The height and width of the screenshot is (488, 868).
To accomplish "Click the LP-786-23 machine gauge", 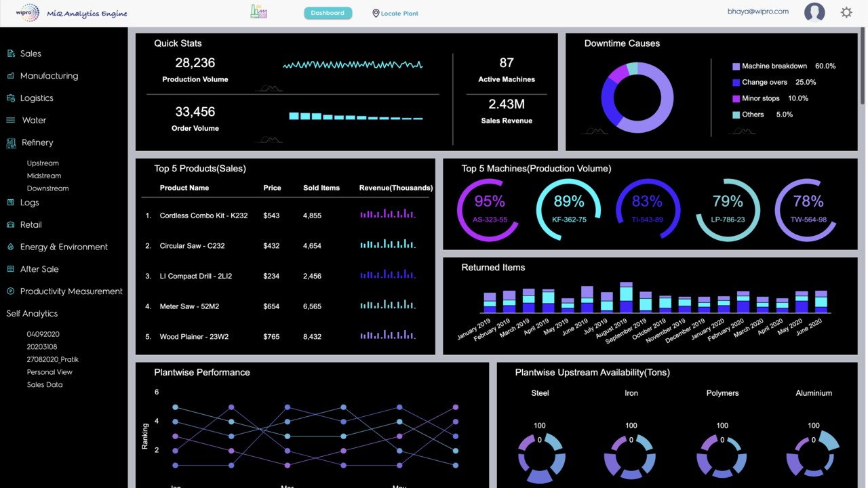I will tap(728, 210).
